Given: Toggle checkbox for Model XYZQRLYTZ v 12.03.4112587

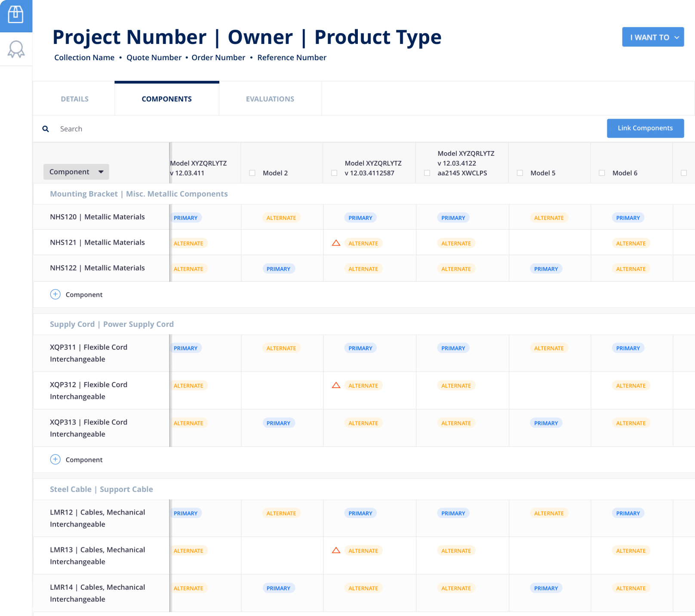Looking at the screenshot, I should coord(334,173).
